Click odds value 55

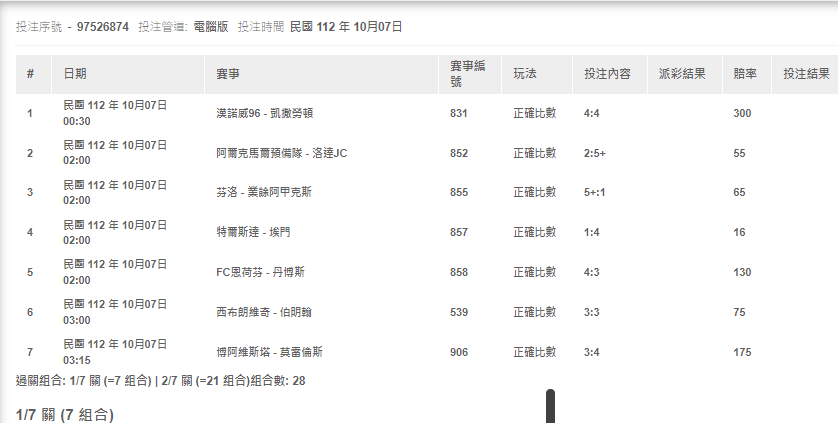(739, 153)
